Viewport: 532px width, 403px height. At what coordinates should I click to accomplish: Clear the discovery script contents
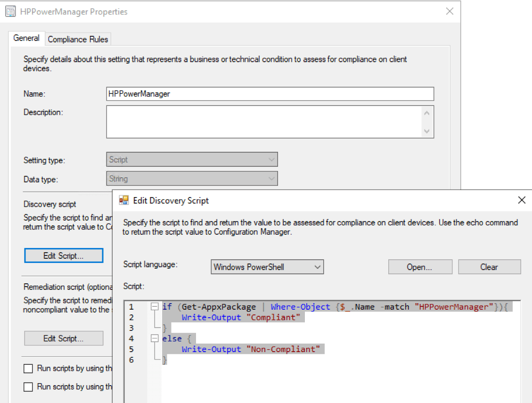[489, 267]
